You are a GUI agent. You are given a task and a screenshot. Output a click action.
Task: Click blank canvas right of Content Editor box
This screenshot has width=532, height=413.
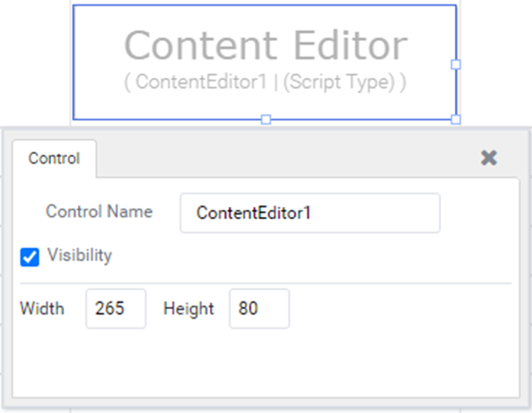(x=496, y=63)
